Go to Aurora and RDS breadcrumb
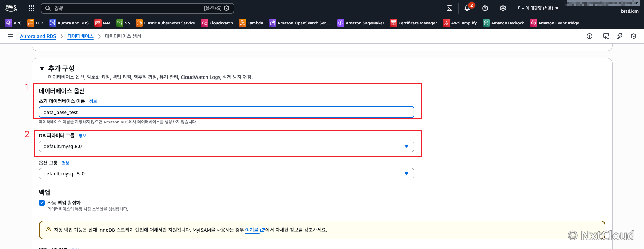 [38, 36]
